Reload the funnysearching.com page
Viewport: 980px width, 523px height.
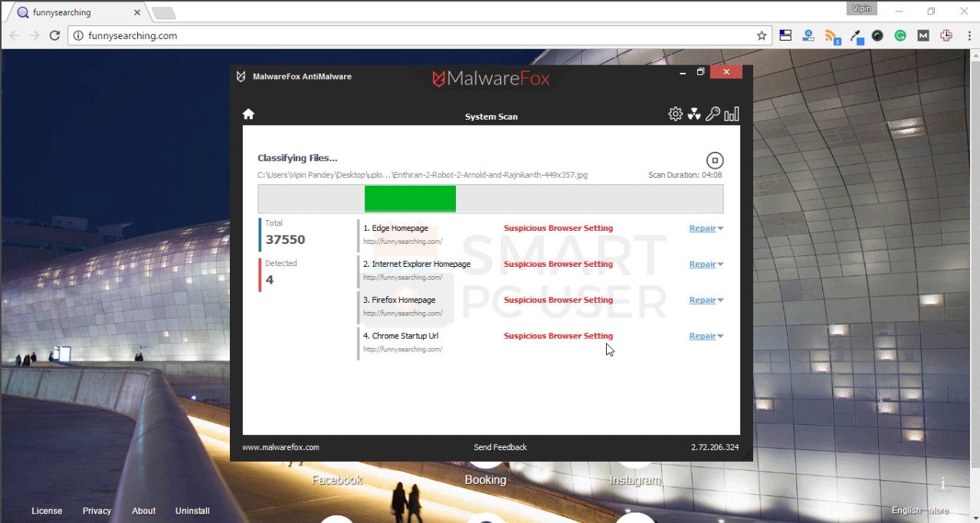[54, 35]
